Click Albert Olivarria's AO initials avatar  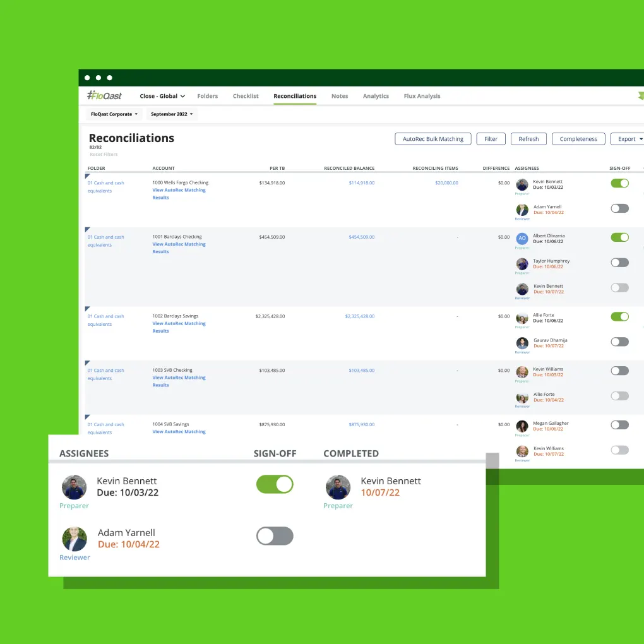(x=522, y=238)
